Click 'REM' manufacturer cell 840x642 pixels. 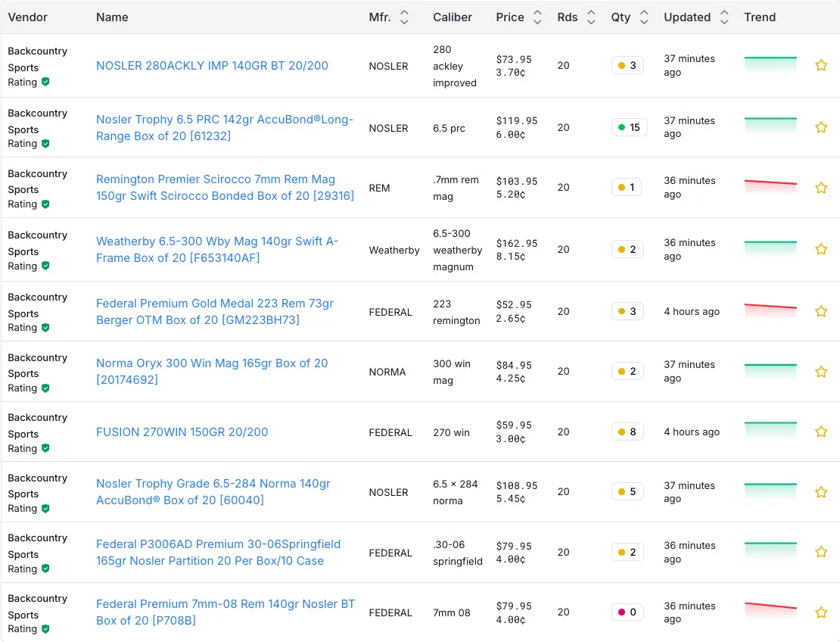click(x=379, y=188)
